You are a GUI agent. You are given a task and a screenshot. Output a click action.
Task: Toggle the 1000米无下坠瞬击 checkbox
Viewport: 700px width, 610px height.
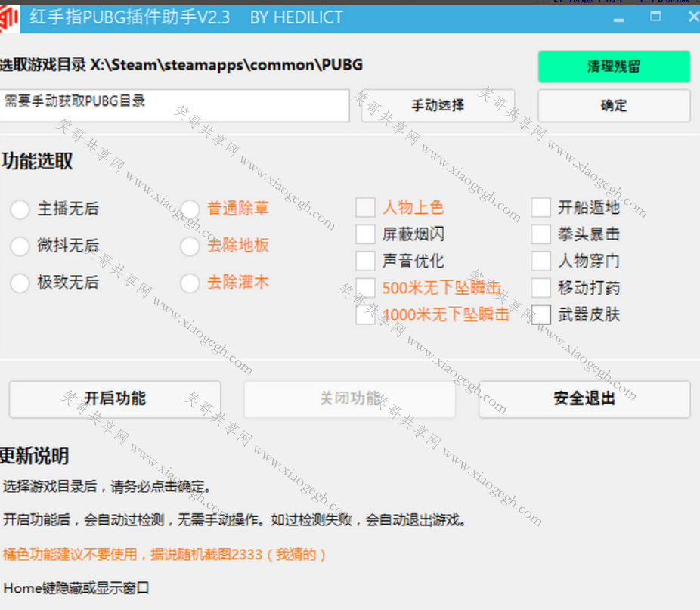click(x=365, y=314)
